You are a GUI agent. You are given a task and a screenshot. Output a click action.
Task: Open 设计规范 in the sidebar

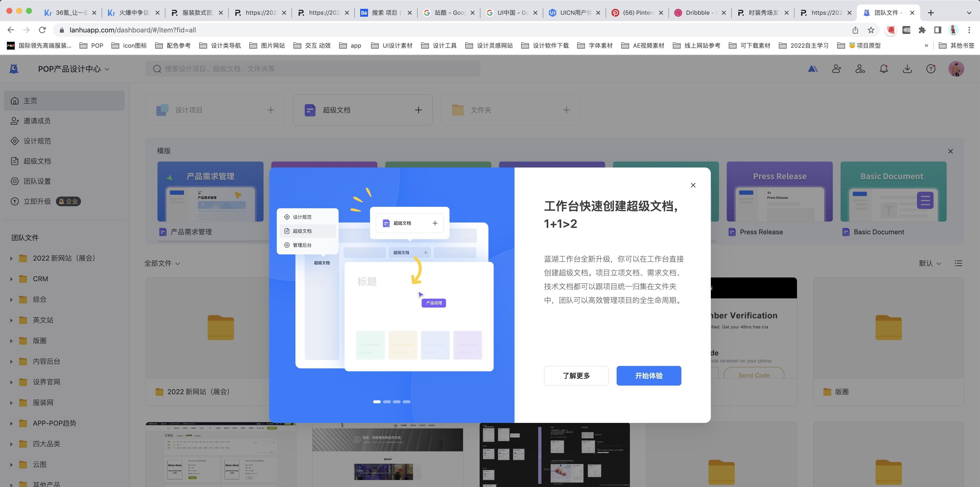click(64, 141)
